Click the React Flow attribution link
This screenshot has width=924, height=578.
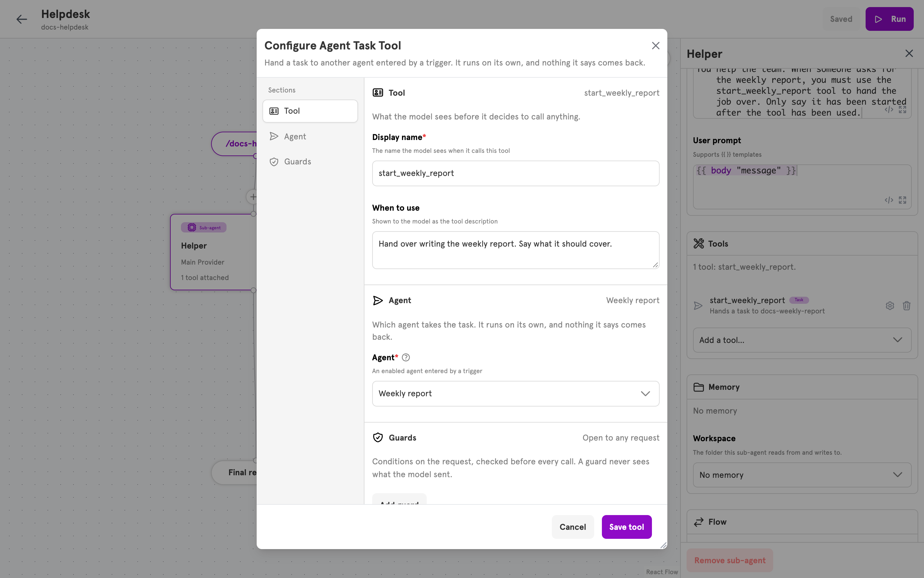coord(662,572)
